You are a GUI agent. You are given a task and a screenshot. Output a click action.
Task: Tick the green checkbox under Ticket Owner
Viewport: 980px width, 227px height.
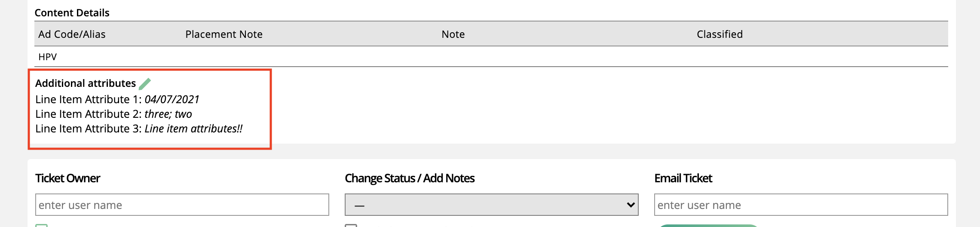(41, 225)
